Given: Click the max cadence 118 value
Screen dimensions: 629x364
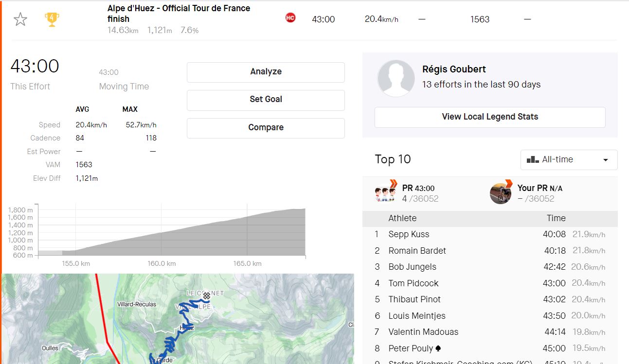Looking at the screenshot, I should tap(151, 138).
